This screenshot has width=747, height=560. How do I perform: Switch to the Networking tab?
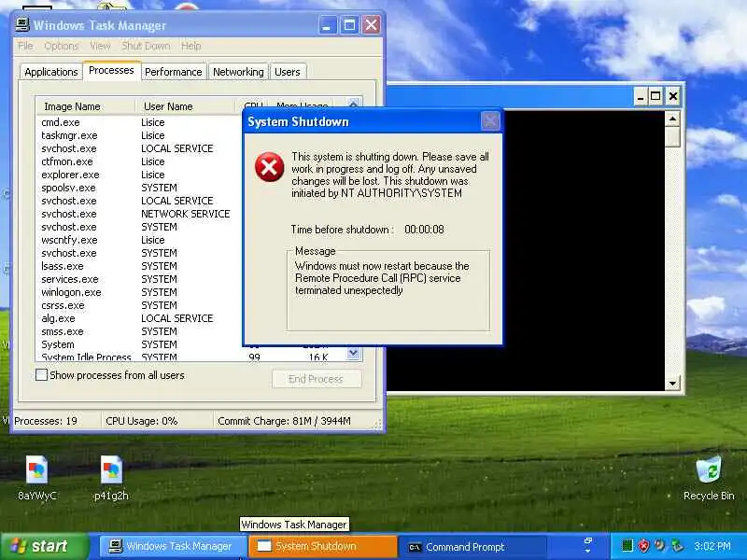(x=238, y=72)
